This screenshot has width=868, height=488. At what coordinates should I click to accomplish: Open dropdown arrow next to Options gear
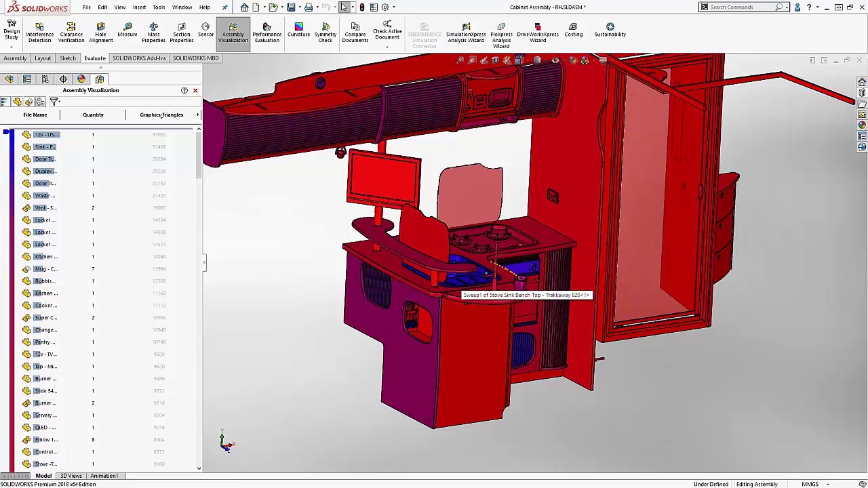click(x=393, y=7)
